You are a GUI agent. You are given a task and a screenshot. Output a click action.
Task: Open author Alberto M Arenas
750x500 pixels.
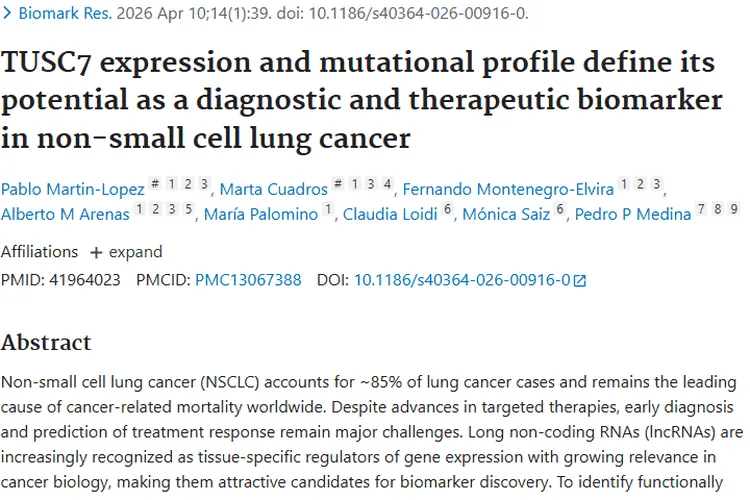[x=66, y=214]
